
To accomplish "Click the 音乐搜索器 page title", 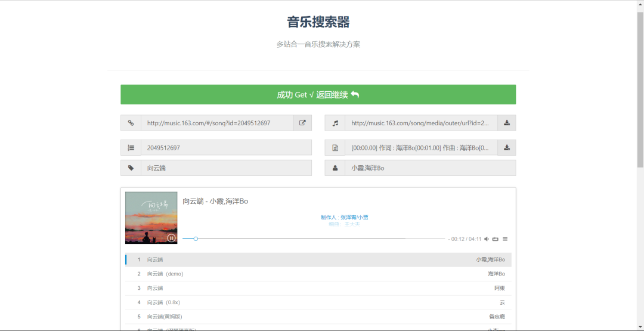I will 318,22.
